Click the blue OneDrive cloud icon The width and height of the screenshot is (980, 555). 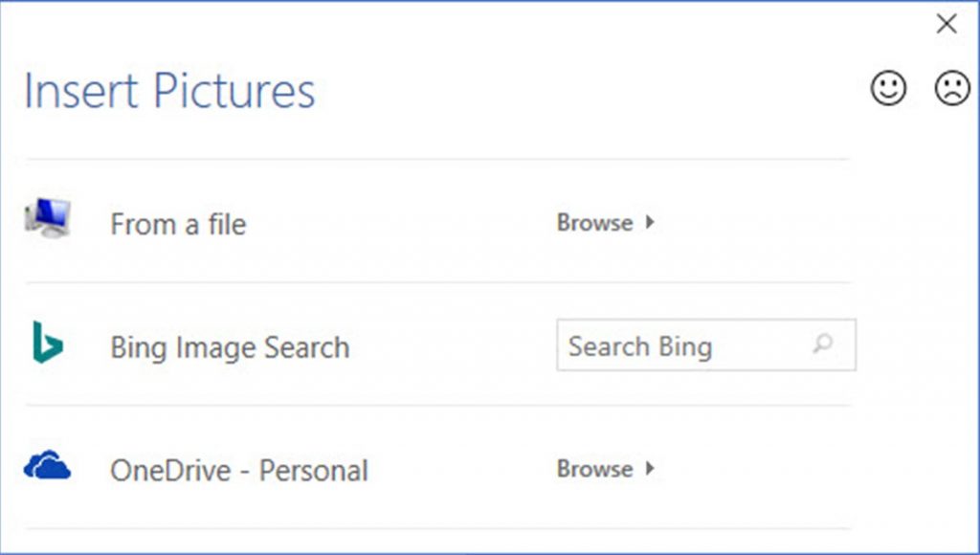click(49, 465)
